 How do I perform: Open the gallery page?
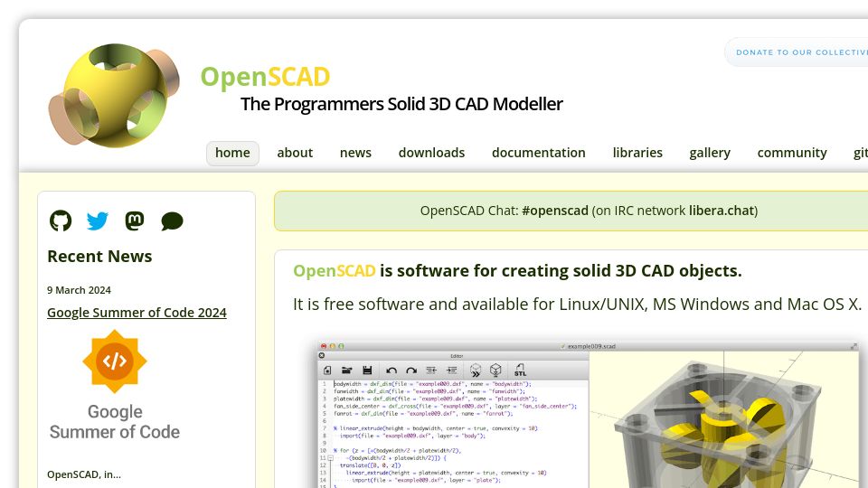pos(710,153)
